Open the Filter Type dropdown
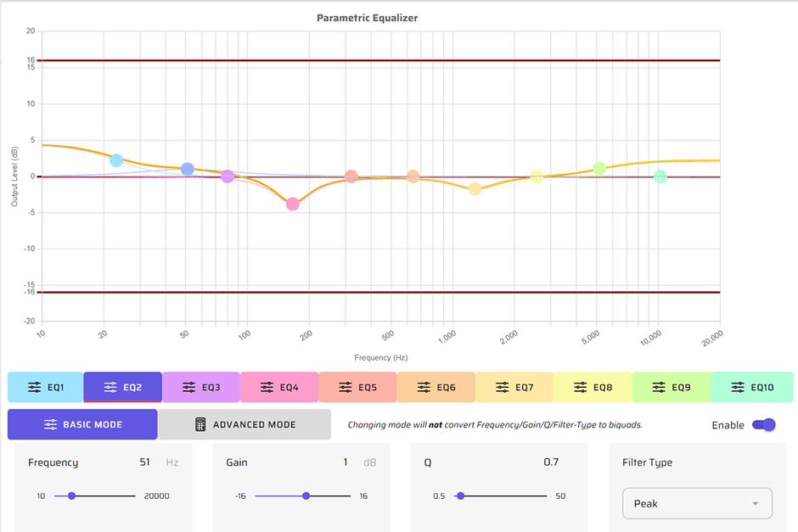798x532 pixels. pos(696,503)
